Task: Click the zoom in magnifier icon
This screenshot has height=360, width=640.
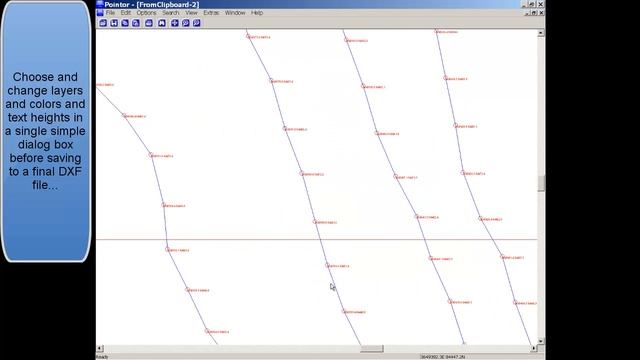Action: point(186,23)
